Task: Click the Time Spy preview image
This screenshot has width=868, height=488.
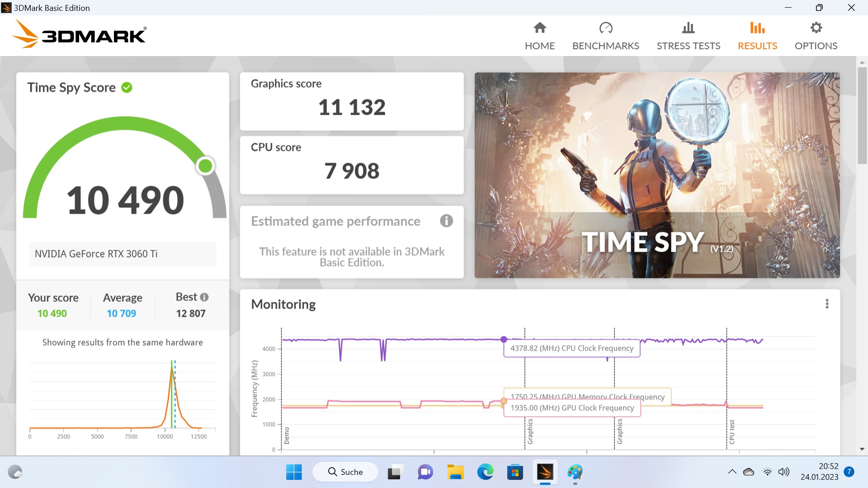Action: [x=657, y=175]
